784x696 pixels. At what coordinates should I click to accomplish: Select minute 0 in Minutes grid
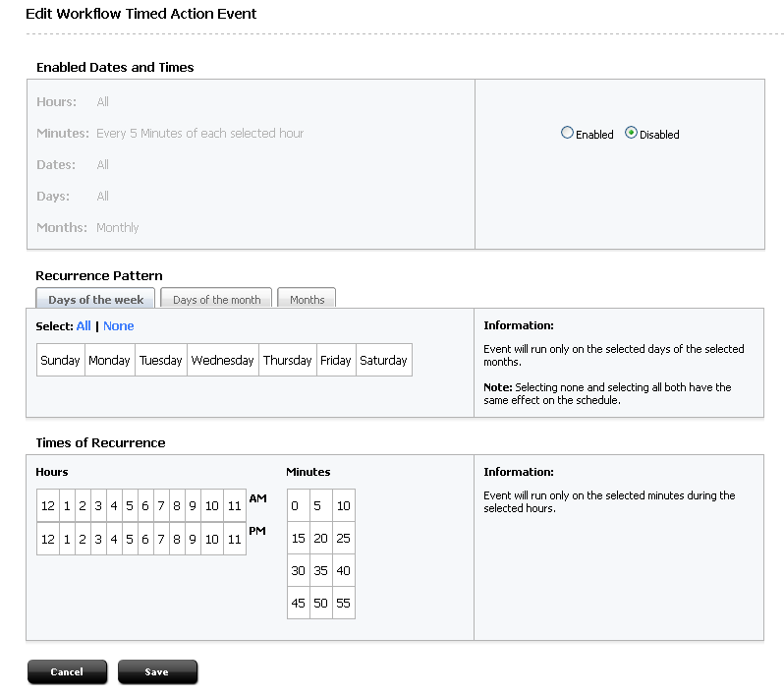pyautogui.click(x=299, y=505)
